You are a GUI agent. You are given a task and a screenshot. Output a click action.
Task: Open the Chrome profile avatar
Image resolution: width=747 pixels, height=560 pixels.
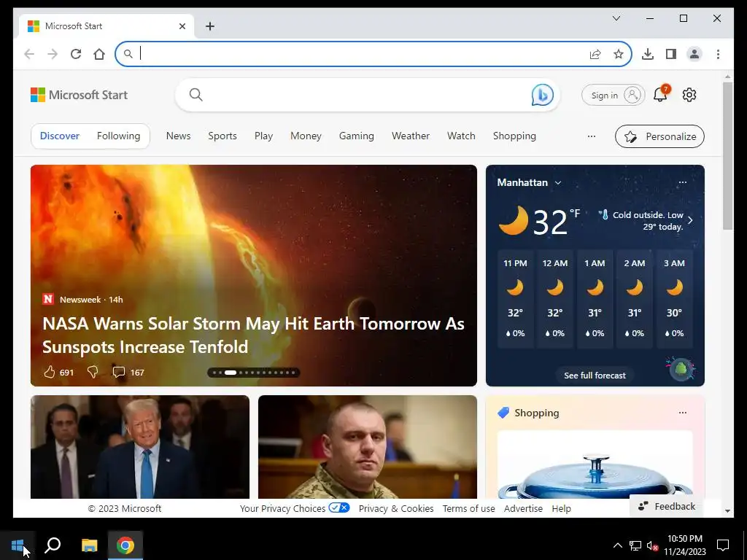tap(694, 54)
